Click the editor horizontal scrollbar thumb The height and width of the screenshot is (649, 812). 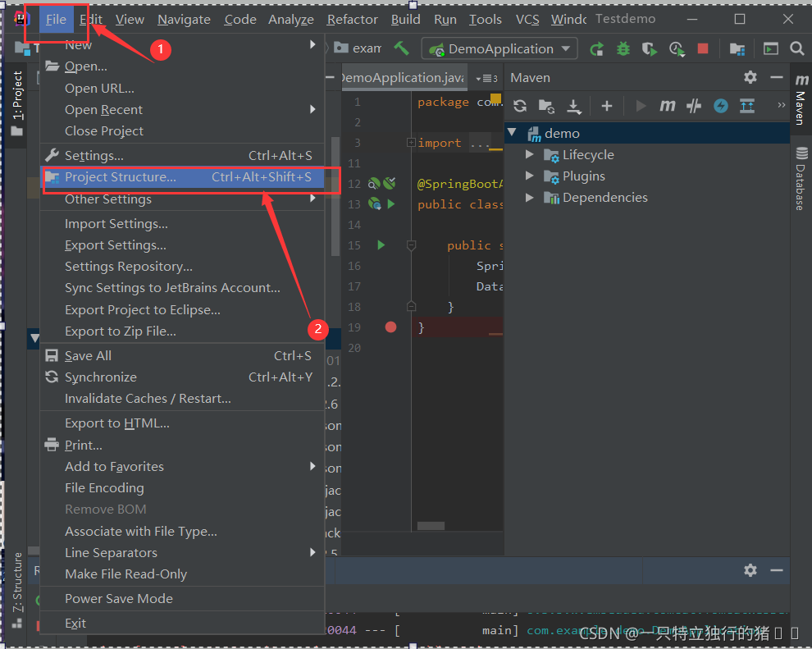431,526
